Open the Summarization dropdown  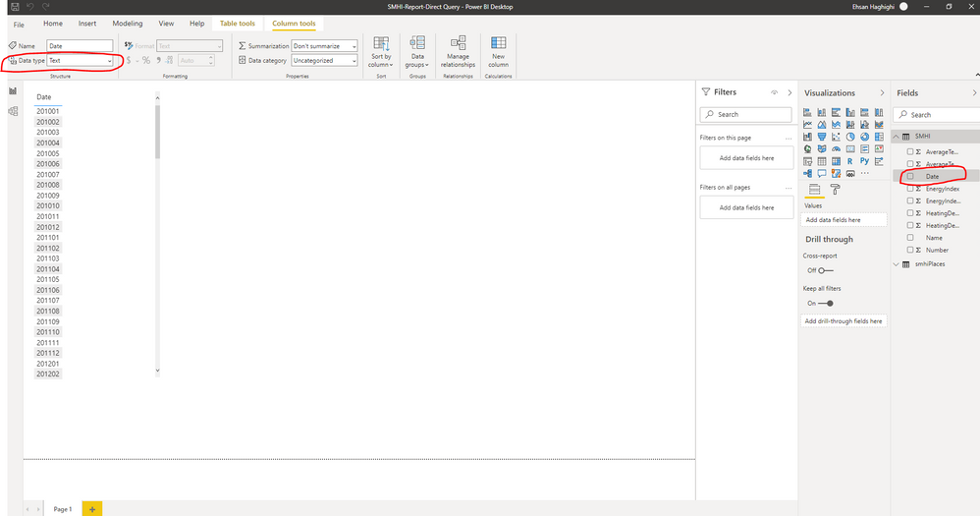[x=324, y=45]
